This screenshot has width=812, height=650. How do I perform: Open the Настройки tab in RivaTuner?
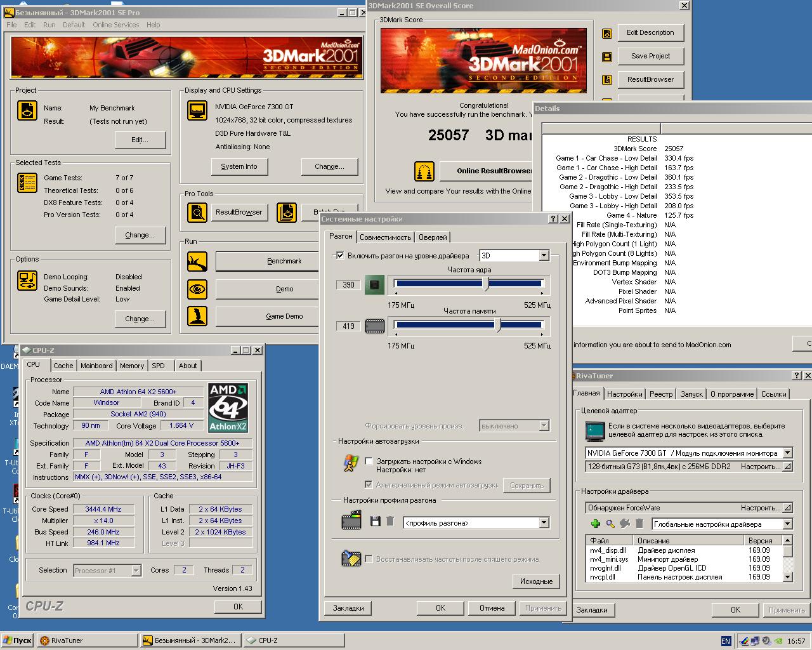click(624, 394)
